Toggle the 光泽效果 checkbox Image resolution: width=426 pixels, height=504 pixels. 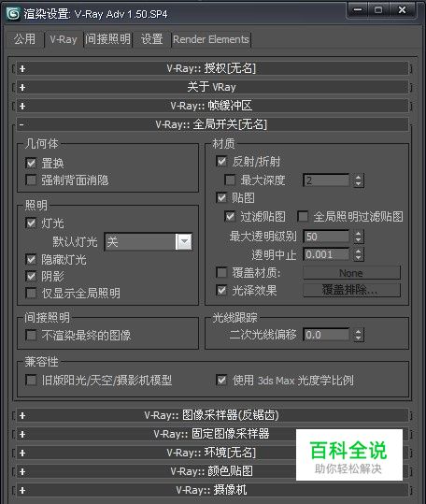tap(221, 290)
